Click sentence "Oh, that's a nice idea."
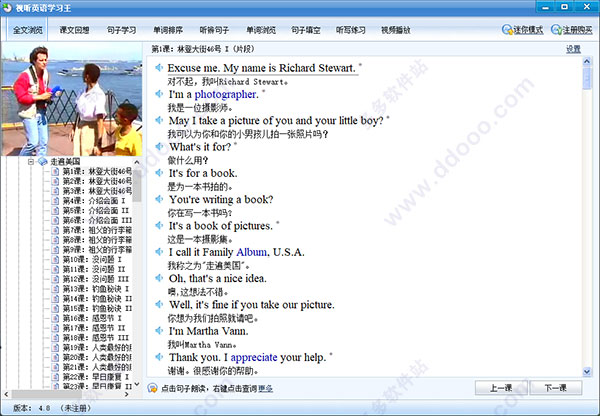This screenshot has width=600, height=416. 217,278
